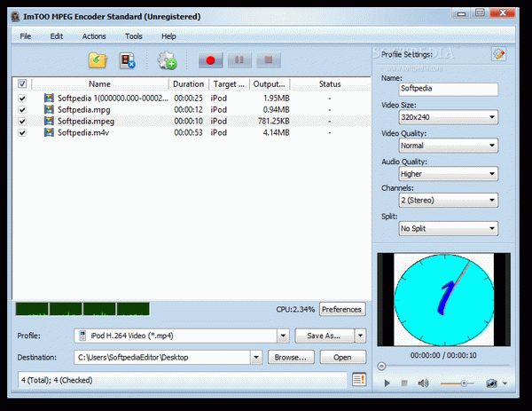Image resolution: width=532 pixels, height=411 pixels.
Task: Sort by the Output column header
Action: [269, 84]
